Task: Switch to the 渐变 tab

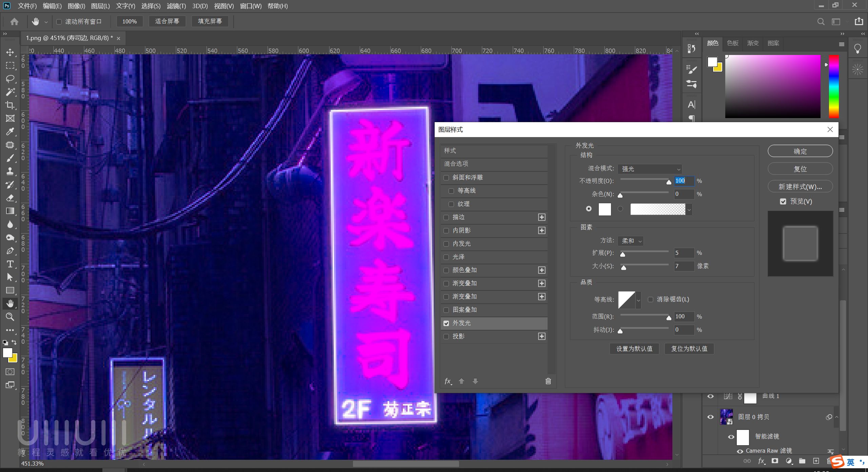Action: pyautogui.click(x=753, y=43)
